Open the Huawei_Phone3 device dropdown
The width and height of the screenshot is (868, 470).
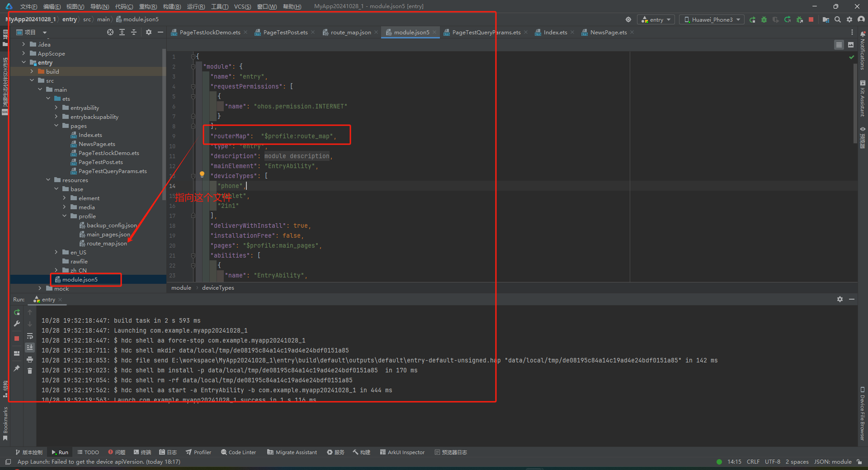[x=711, y=19]
